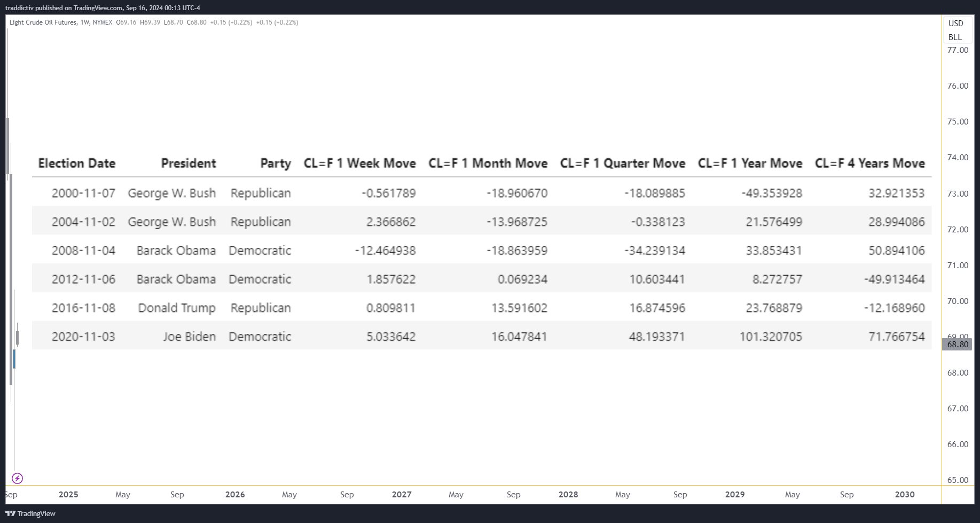The image size is (980, 523).
Task: Click Democratic in the 2020-11-03 row
Action: point(260,337)
